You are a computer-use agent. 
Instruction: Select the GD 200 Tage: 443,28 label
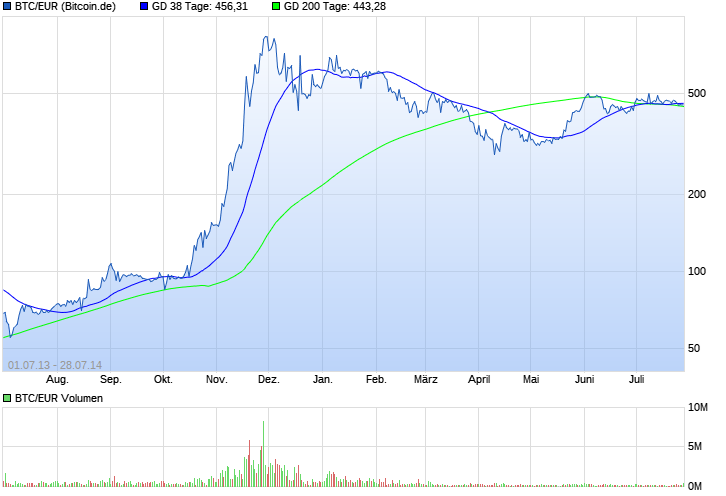point(335,6)
